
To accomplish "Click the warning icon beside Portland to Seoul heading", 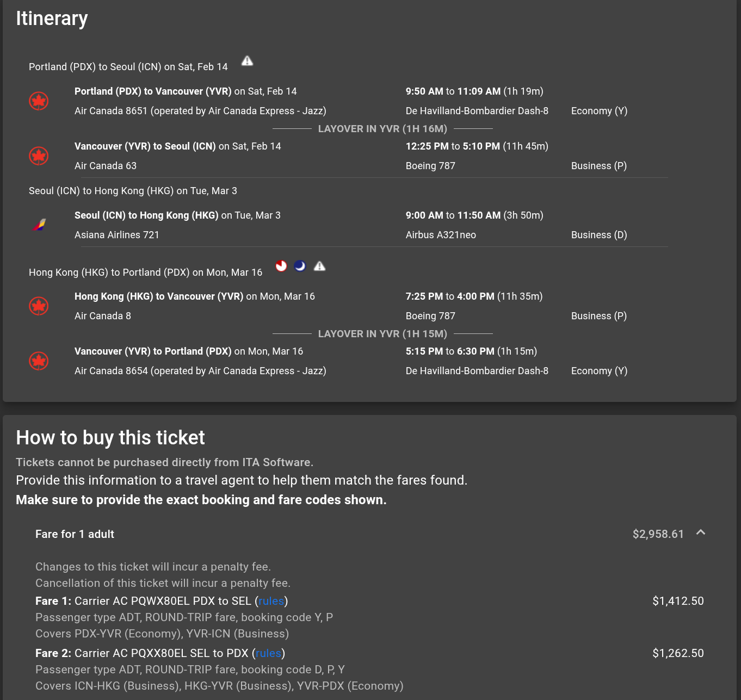I will (x=246, y=61).
